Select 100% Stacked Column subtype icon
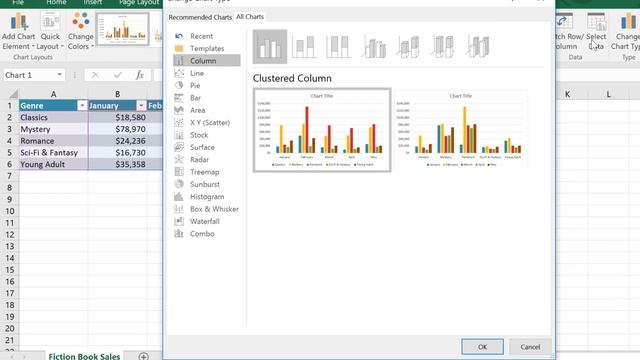This screenshot has width=640, height=360. [x=338, y=47]
